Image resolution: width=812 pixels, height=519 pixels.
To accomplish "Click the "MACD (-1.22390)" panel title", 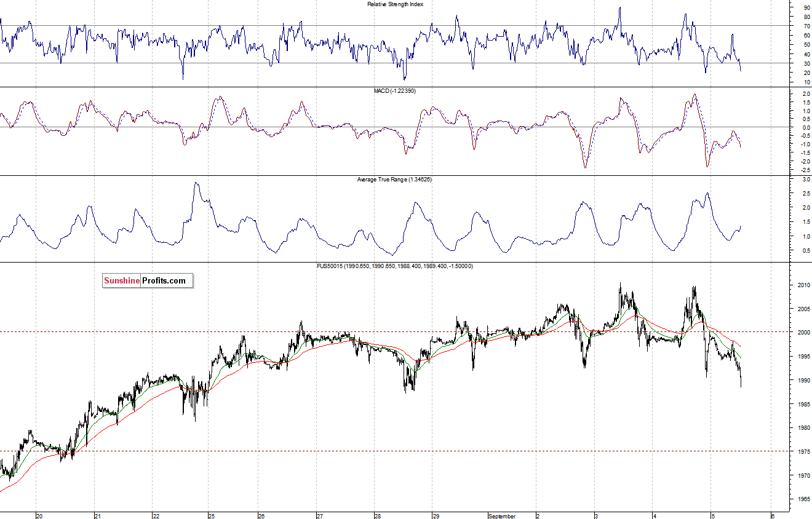I will (x=395, y=91).
